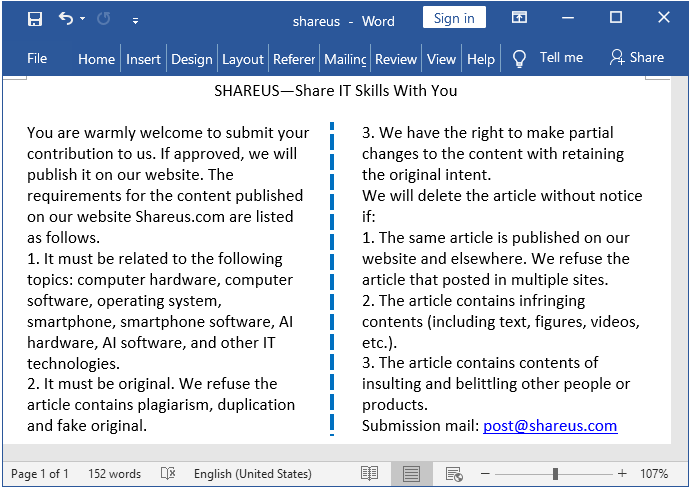This screenshot has height=488, width=692.
Task: Click the zoom out minus button
Action: pos(485,474)
